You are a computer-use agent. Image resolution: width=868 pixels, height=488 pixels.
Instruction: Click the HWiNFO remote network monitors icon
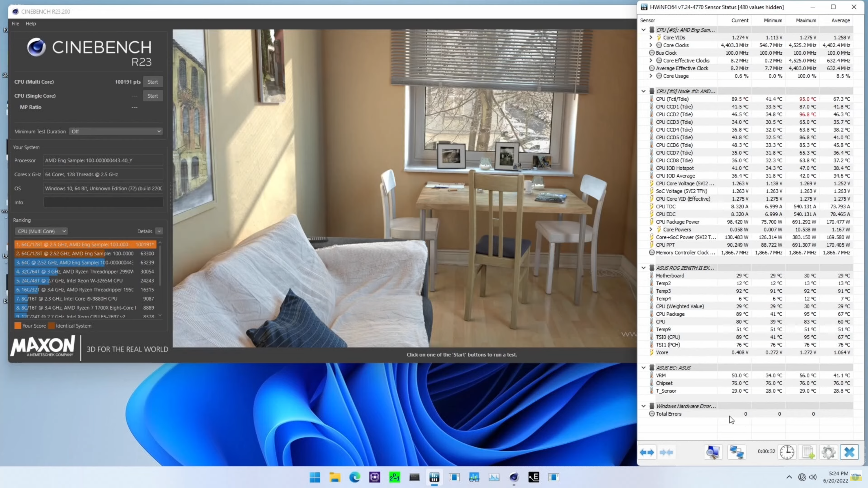point(736,452)
